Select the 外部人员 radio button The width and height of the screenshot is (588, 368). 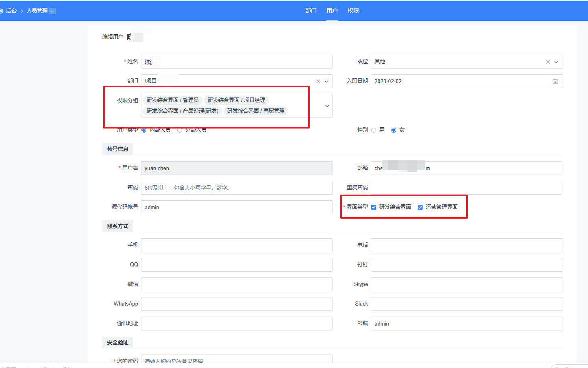click(x=180, y=130)
